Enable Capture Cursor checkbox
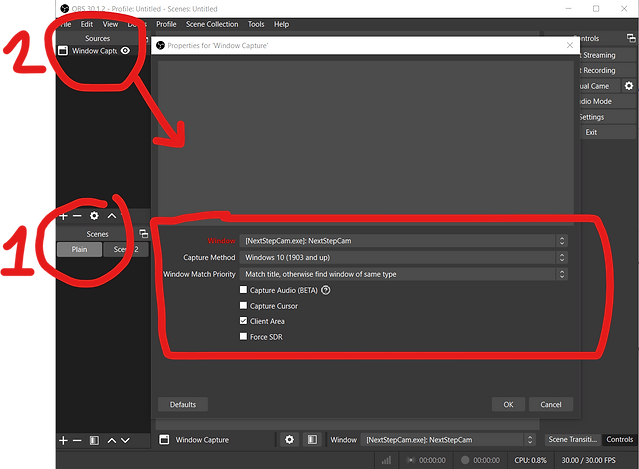The height and width of the screenshot is (469, 639). [x=243, y=305]
